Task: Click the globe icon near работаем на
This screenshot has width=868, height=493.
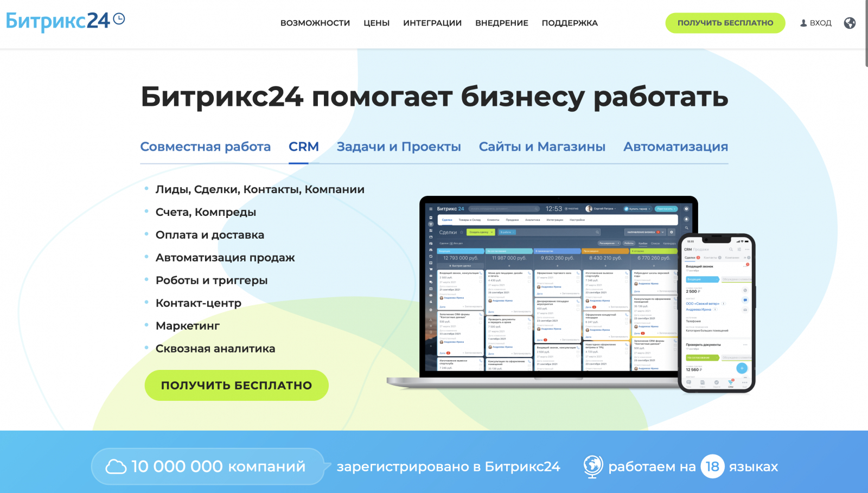Action: click(593, 466)
